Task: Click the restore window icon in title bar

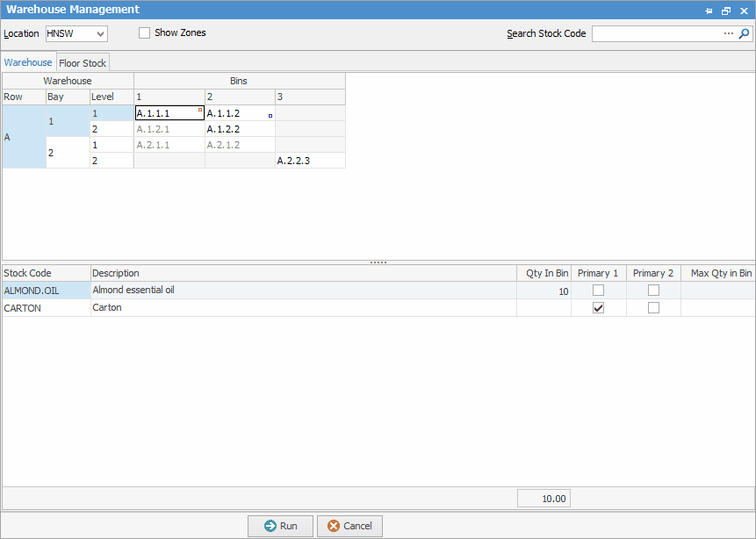Action: 726,11
